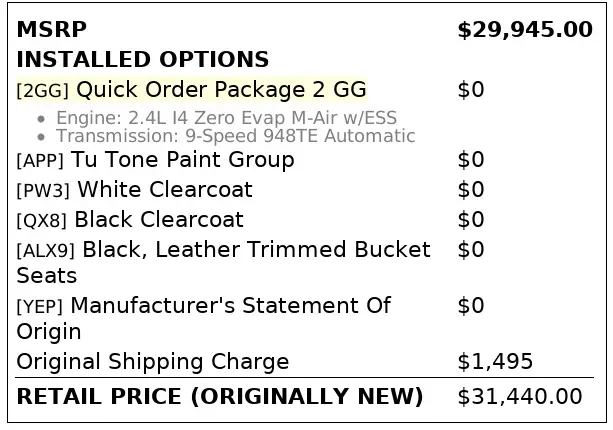This screenshot has width=613, height=430.
Task: Click the $0 price for Quick Order Package
Action: click(x=470, y=90)
